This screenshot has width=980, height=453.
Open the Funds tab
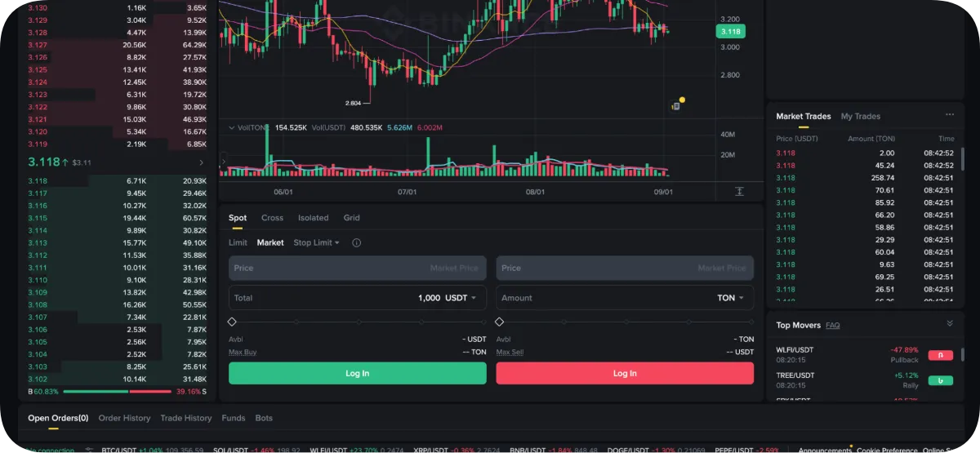[x=234, y=418]
